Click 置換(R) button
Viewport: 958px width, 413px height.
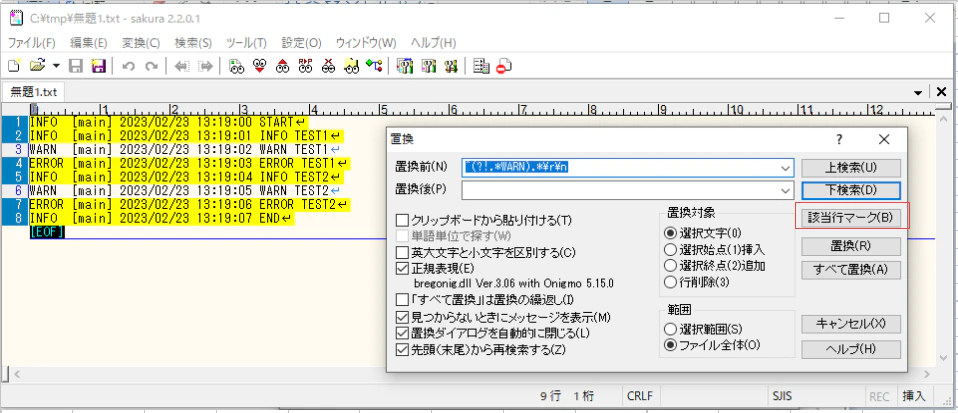click(x=851, y=246)
